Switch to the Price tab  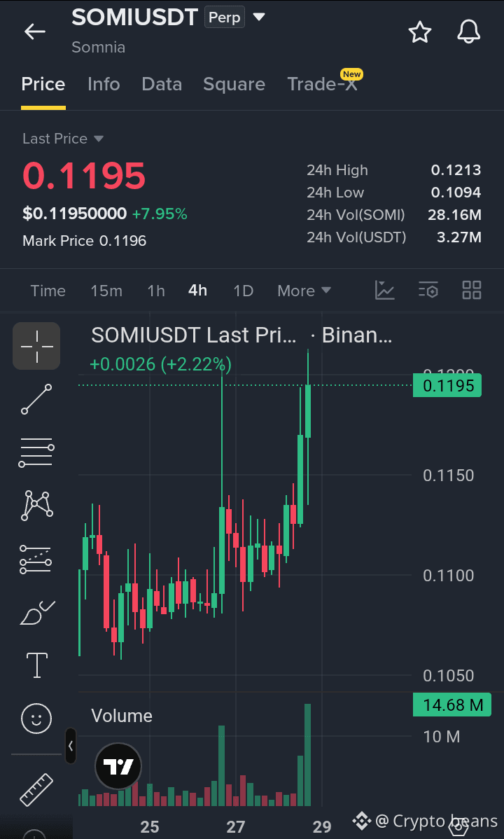pos(43,84)
